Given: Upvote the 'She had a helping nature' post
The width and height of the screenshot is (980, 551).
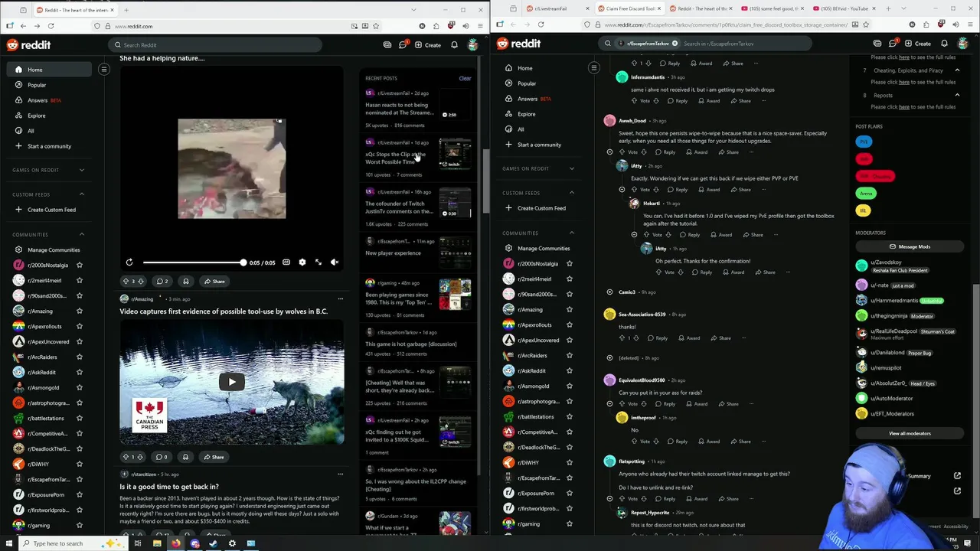Looking at the screenshot, I should (126, 281).
